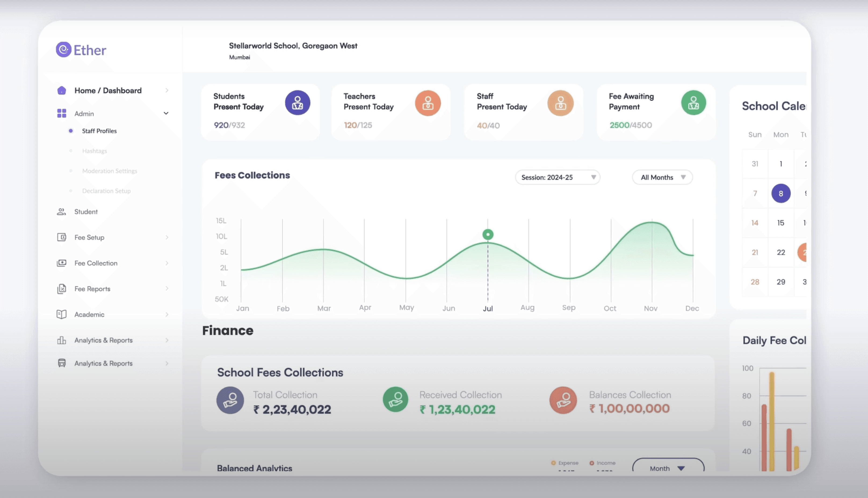Click the Jul data point marker
Screen dimensions: 868x498
click(x=488, y=235)
